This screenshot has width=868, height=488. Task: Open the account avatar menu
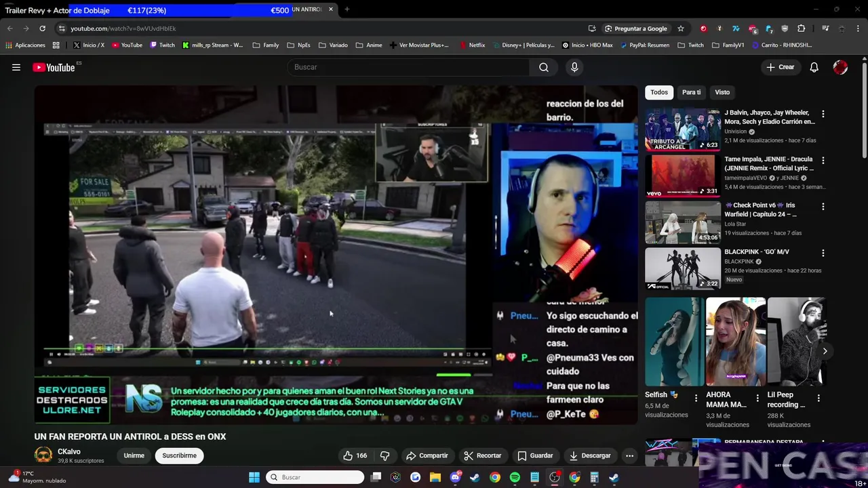[840, 67]
